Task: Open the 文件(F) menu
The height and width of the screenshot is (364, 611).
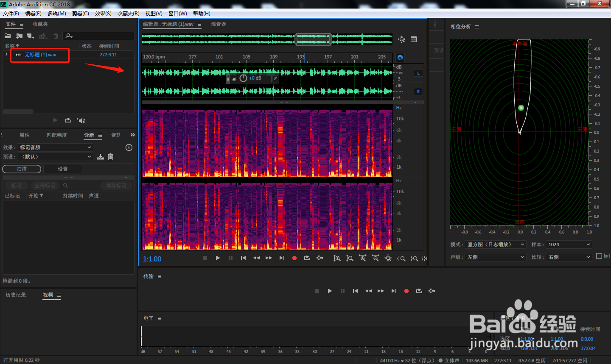Action: coord(11,14)
